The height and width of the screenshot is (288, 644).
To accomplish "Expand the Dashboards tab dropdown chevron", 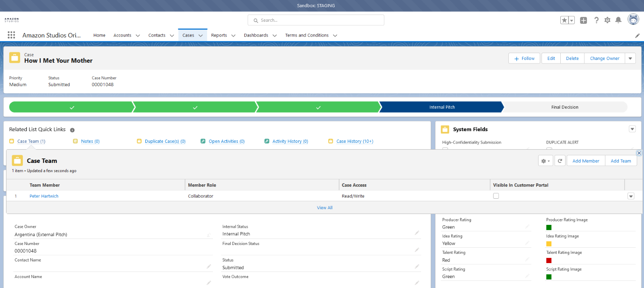I will point(275,35).
